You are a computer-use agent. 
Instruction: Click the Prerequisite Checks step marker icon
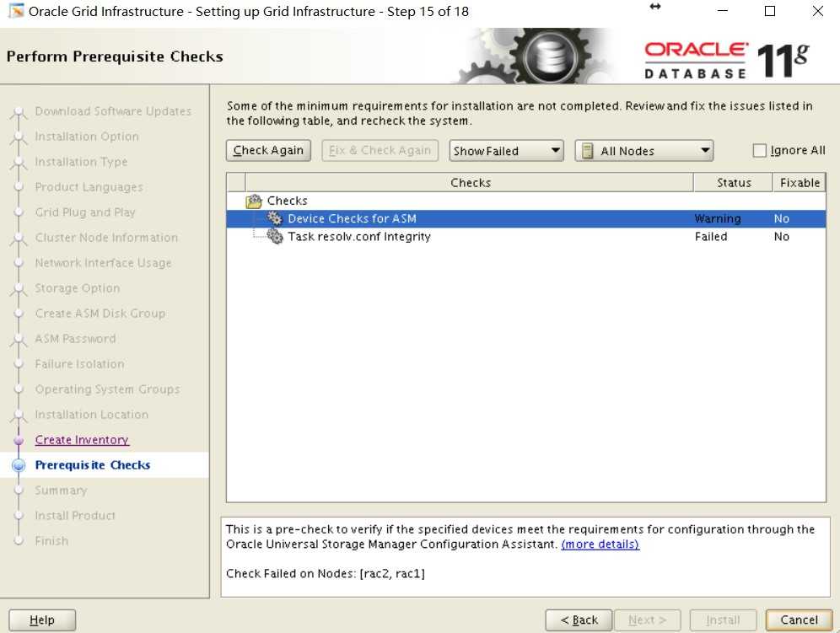(19, 465)
